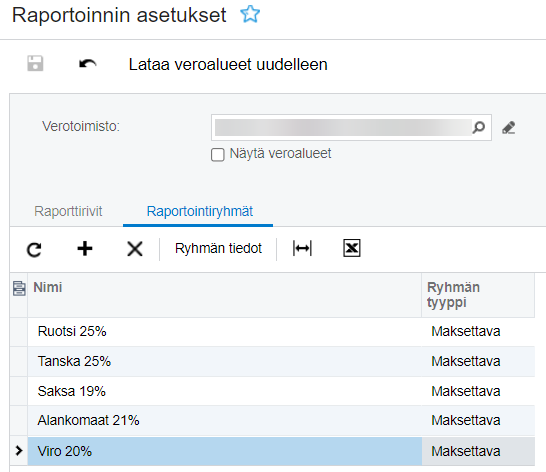
Task: Select the Raportointiryhmät tab
Action: (200, 211)
